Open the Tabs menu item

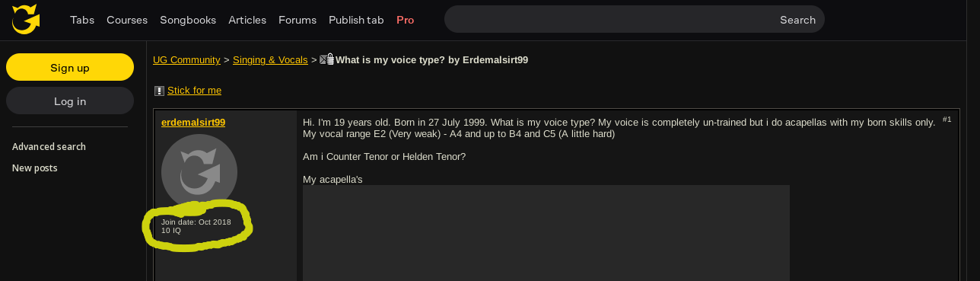[82, 20]
